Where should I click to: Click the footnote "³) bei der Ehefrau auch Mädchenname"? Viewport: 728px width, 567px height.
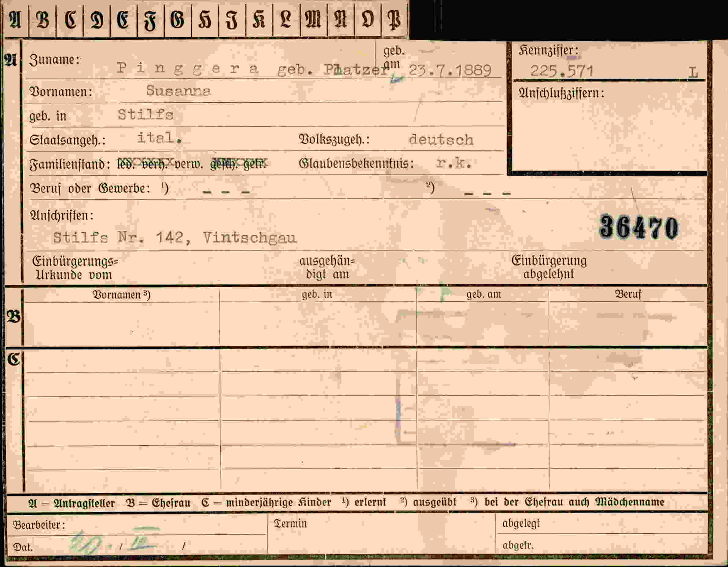(x=568, y=502)
